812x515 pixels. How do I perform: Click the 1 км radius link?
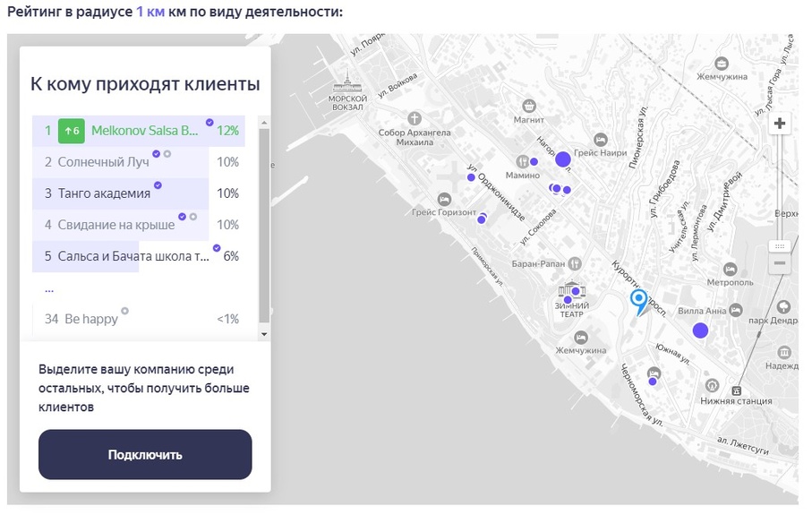click(x=150, y=12)
